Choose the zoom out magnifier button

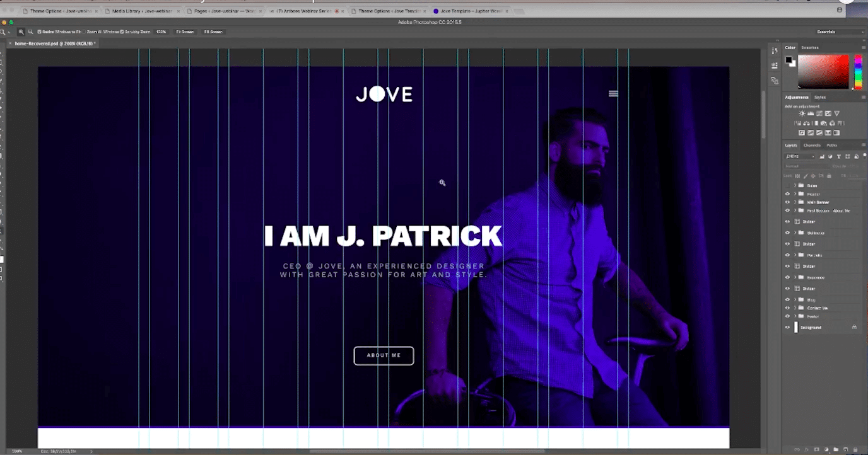pos(30,32)
